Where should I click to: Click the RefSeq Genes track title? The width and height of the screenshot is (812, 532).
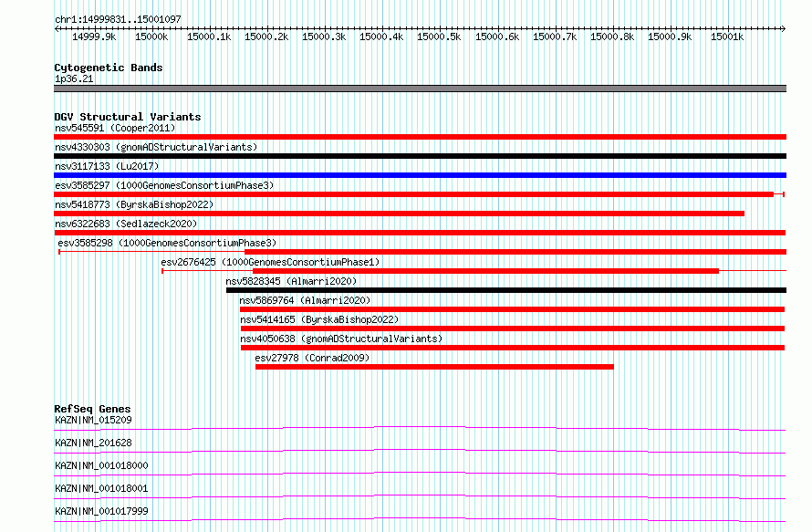[92, 409]
